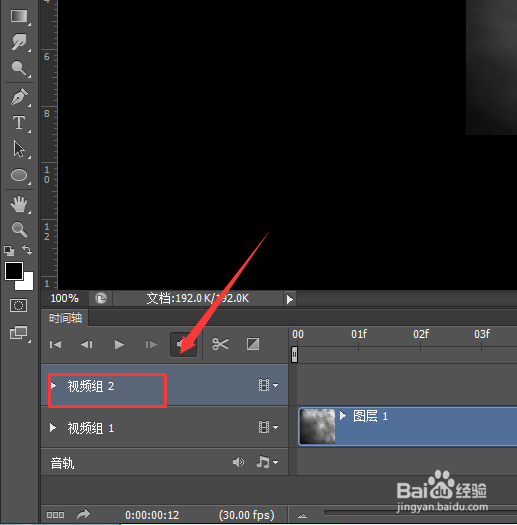The width and height of the screenshot is (517, 525).
Task: Toggle Quick Mask mode
Action: 18,305
